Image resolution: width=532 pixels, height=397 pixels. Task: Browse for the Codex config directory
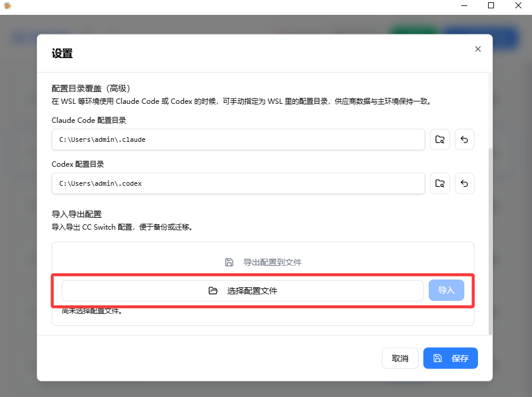coord(440,183)
